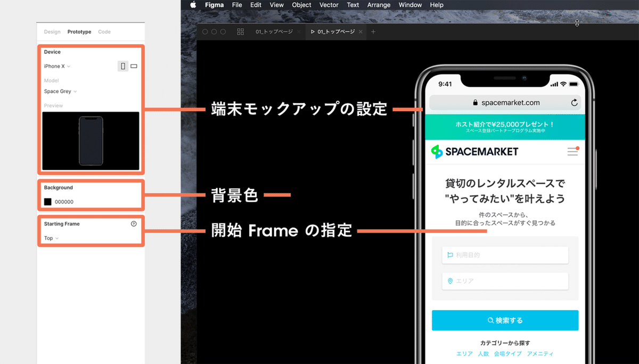Click the lock icon in address bar
This screenshot has width=639, height=364.
coord(476,103)
